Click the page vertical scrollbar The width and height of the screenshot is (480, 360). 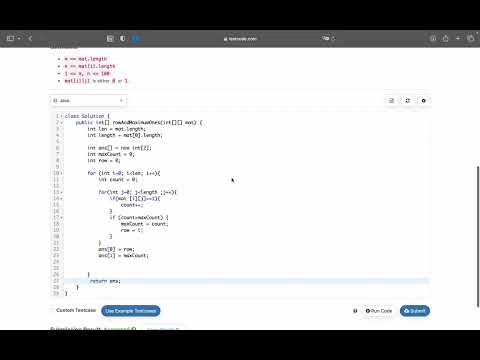[x=478, y=236]
